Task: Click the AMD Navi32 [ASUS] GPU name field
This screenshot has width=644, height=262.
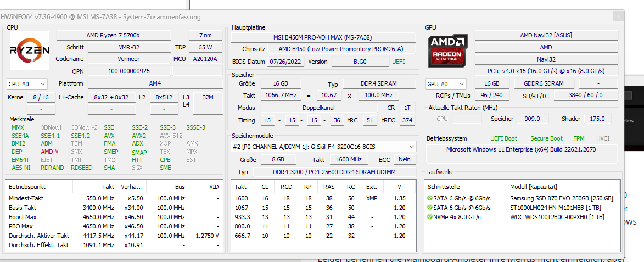Action: (x=546, y=35)
